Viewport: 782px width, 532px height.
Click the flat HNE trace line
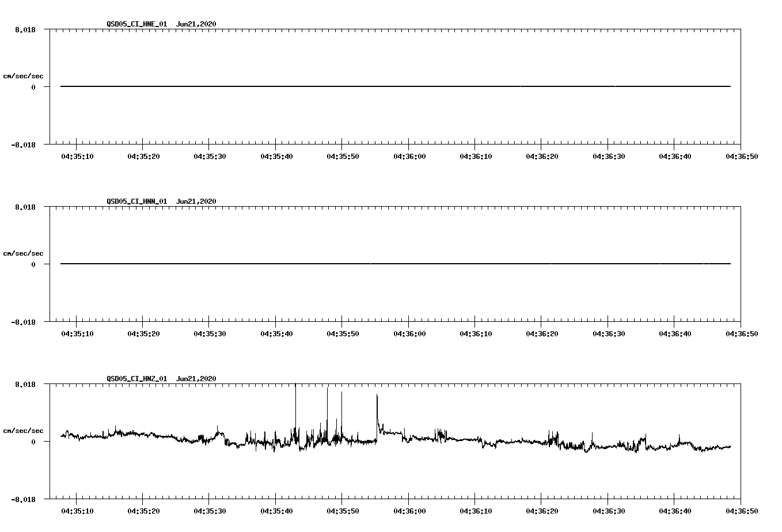click(396, 86)
